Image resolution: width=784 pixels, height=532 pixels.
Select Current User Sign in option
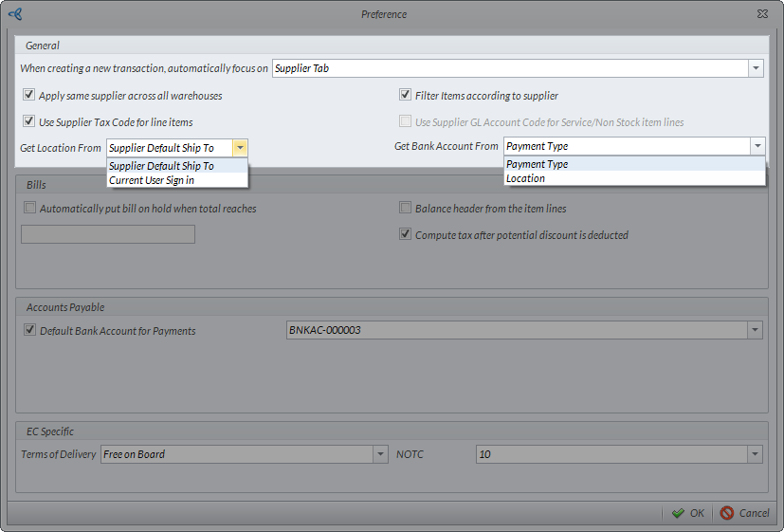[152, 179]
